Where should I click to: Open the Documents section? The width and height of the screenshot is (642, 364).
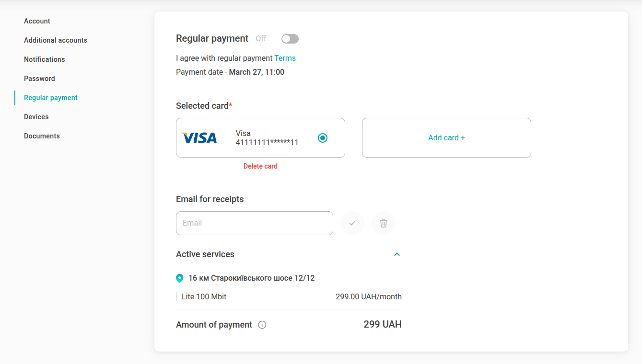click(42, 136)
